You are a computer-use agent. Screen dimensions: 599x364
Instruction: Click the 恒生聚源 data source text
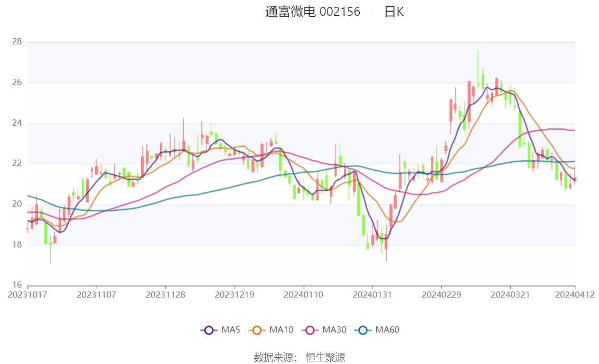point(325,358)
